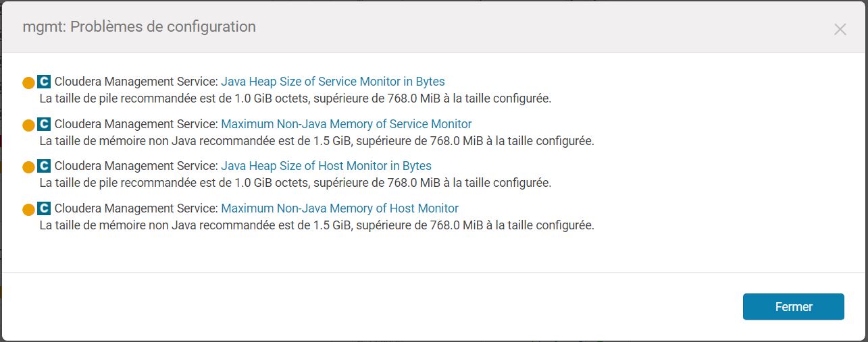This screenshot has height=342, width=868.
Task: Click 'Cloudera Management Service' label on the first issue row
Action: tap(136, 82)
